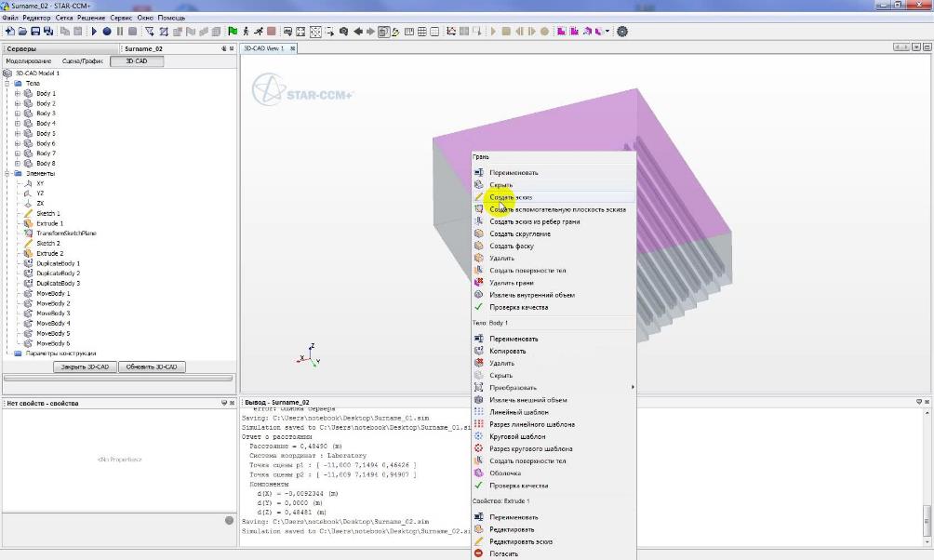
Task: Collapse the 'Элементы' folder node
Action: coord(7,174)
